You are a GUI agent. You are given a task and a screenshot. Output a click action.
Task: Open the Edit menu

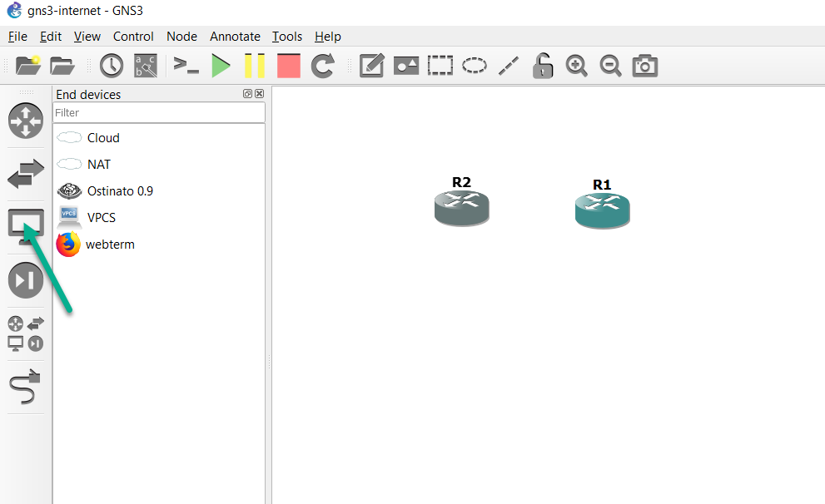[x=51, y=37]
